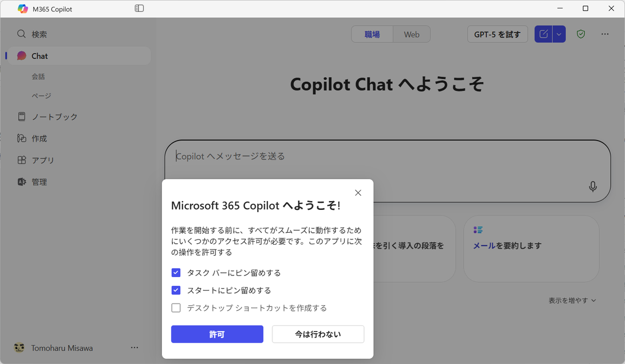Switch to the Web tab
Viewport: 625px width, 364px height.
411,34
